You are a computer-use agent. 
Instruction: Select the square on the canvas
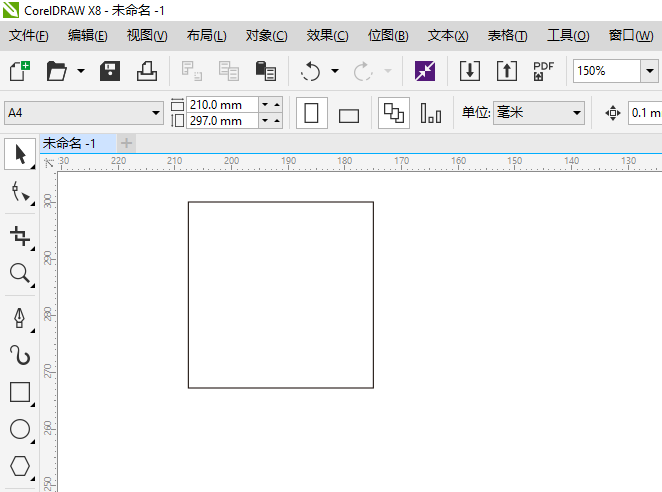tap(281, 295)
